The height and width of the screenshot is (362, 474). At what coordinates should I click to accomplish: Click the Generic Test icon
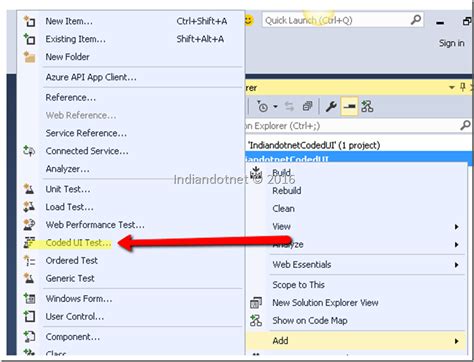(29, 278)
